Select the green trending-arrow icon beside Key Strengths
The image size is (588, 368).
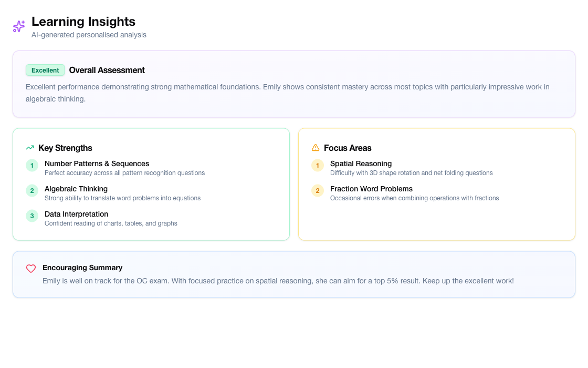click(x=30, y=148)
